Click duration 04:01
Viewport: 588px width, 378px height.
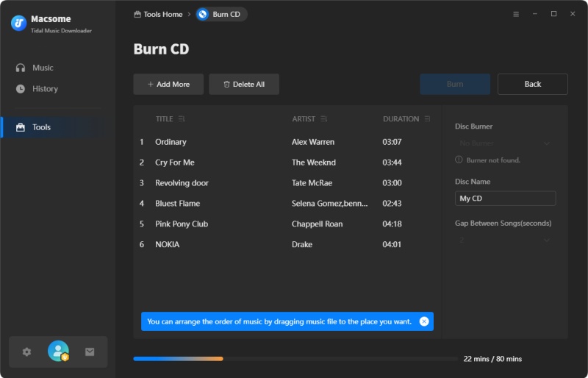[x=392, y=244]
